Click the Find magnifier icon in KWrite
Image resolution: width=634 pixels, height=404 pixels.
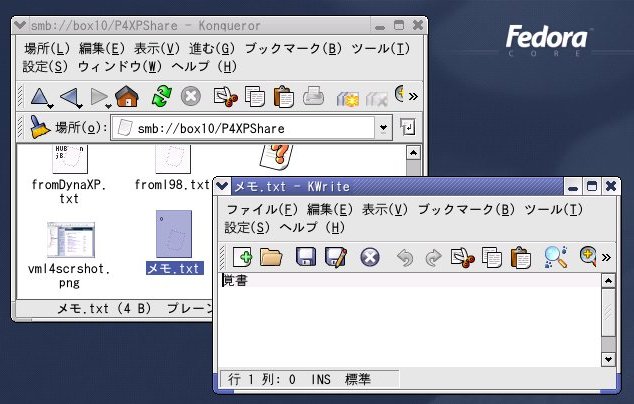point(556,257)
